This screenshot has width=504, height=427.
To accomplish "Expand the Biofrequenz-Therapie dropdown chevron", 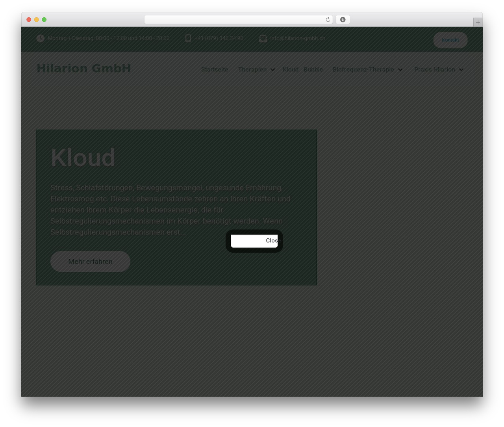I will pos(400,70).
